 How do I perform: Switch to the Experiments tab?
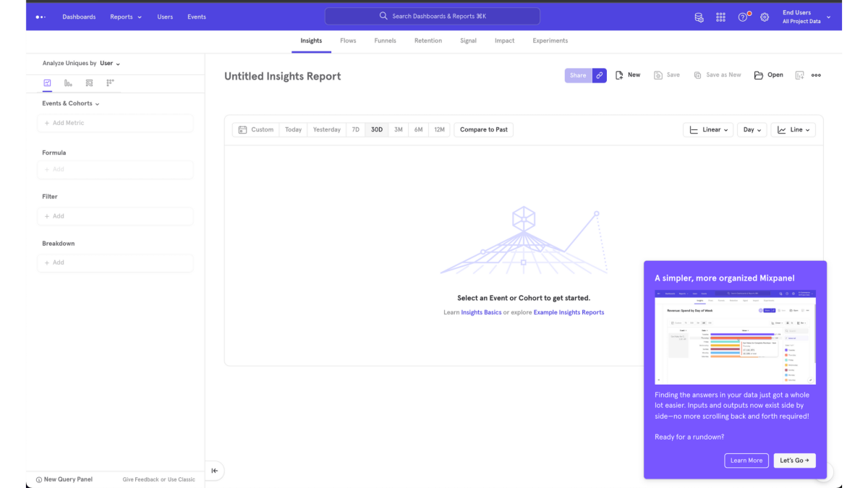[550, 41]
